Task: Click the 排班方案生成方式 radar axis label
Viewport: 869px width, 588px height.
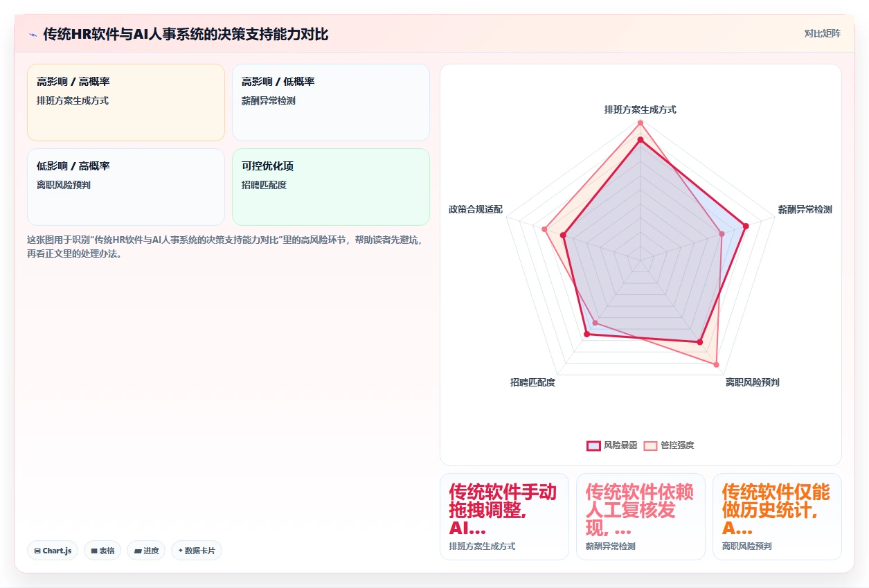Action: 640,109
